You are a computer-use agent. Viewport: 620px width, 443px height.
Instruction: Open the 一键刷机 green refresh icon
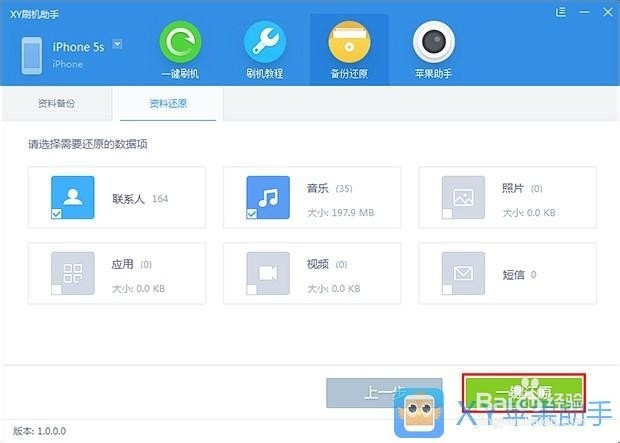coord(180,42)
